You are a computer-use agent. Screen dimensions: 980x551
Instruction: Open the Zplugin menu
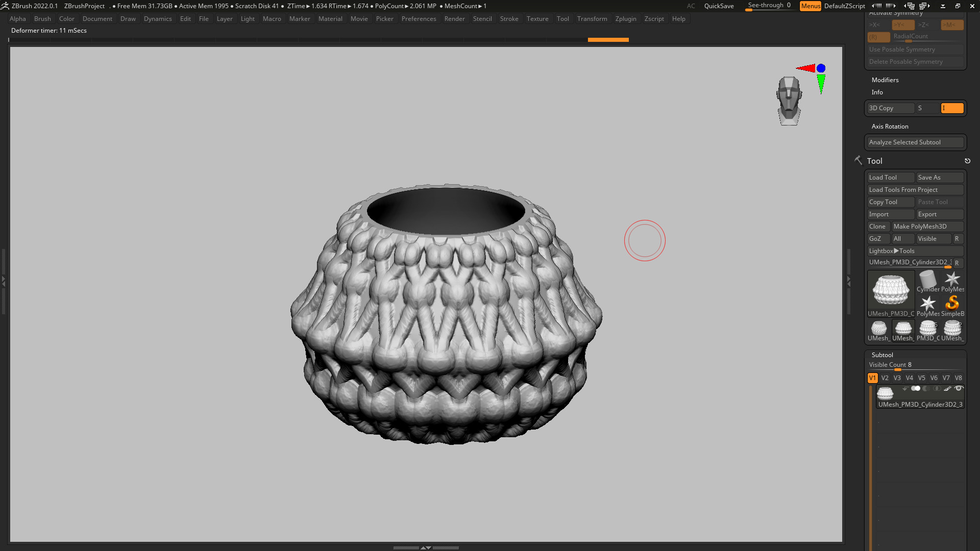626,19
